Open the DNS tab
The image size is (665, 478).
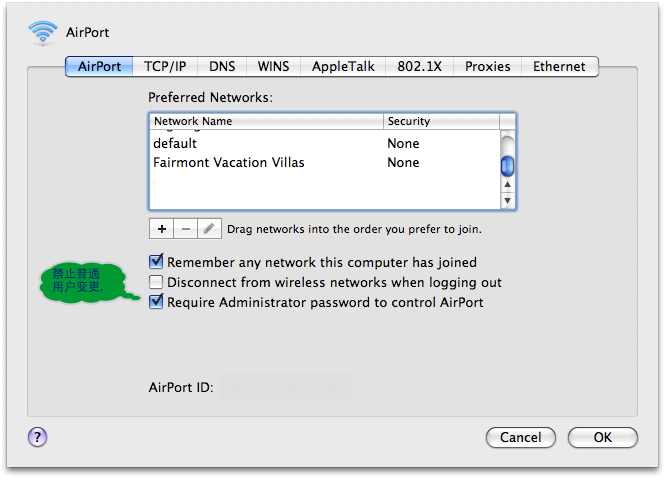[222, 67]
